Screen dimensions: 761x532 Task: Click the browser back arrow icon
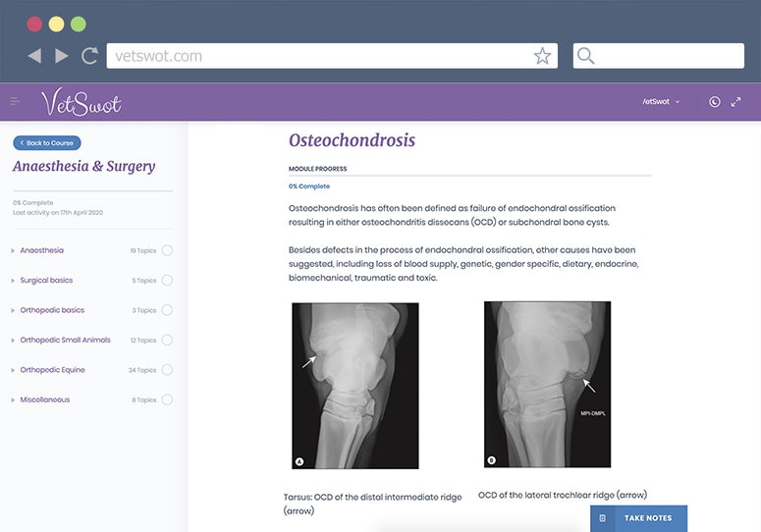pos(34,56)
